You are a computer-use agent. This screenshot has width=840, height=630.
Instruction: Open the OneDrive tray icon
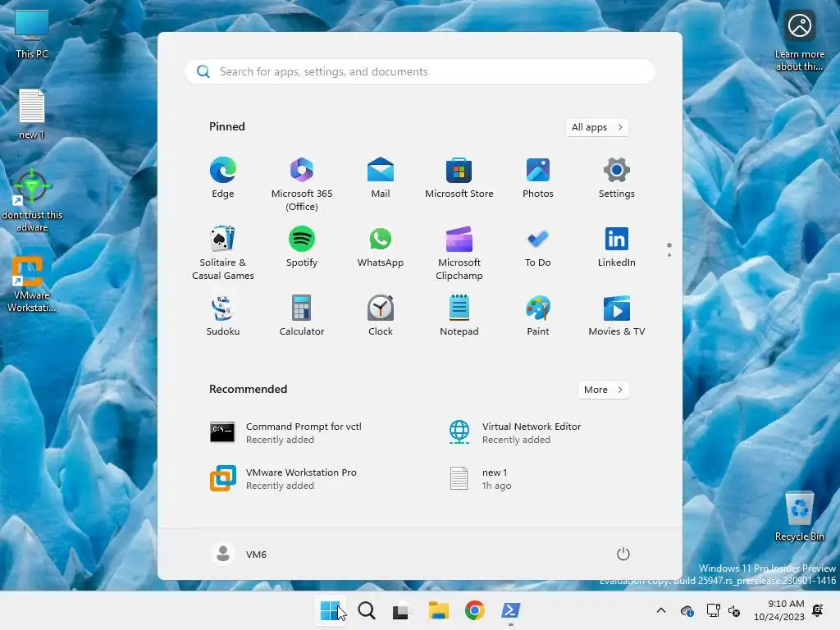coord(687,610)
